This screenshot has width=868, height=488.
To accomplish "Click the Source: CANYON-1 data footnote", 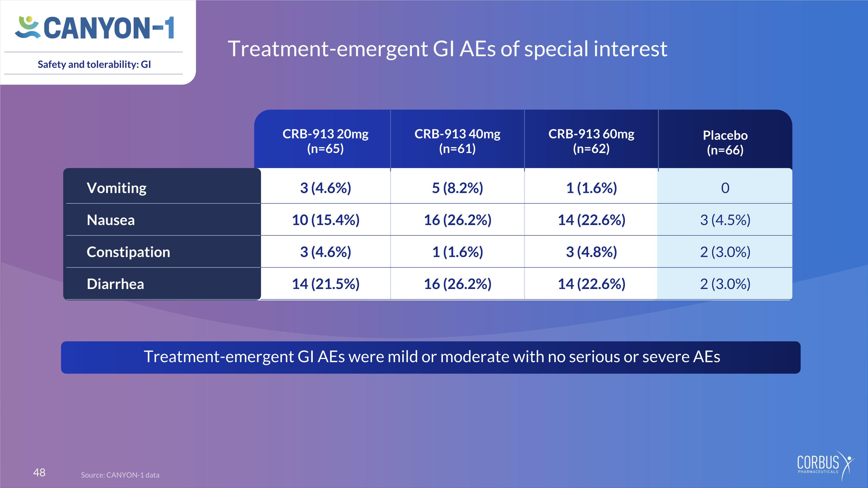I will click(x=120, y=475).
